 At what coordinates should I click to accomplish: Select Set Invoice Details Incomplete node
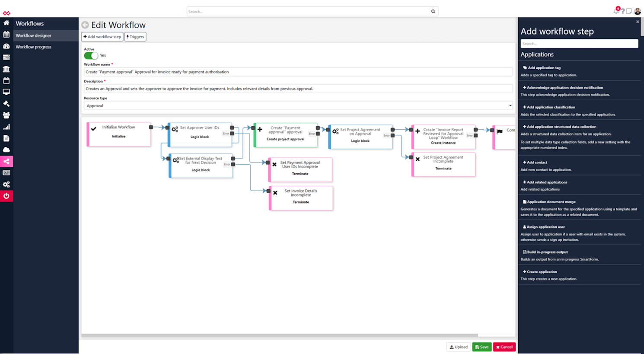tap(301, 198)
